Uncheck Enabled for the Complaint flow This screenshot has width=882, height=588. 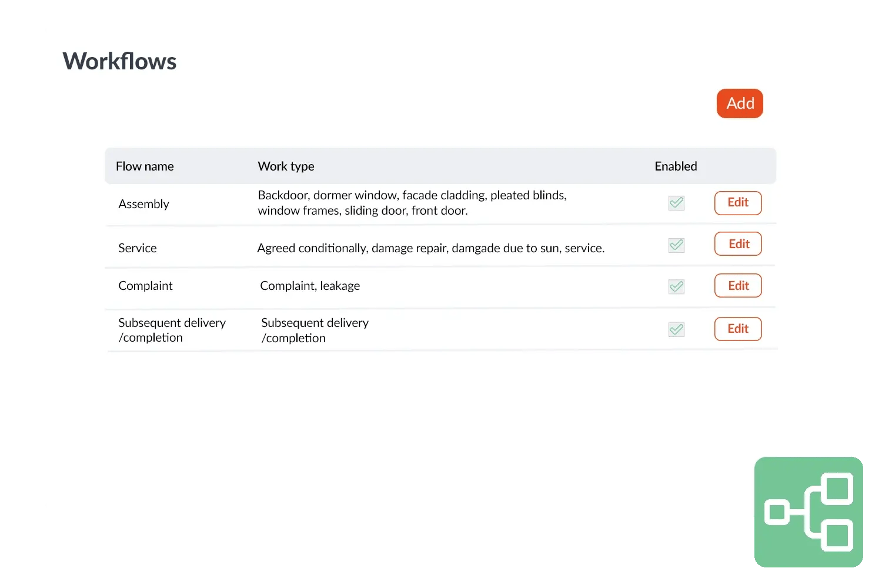676,287
